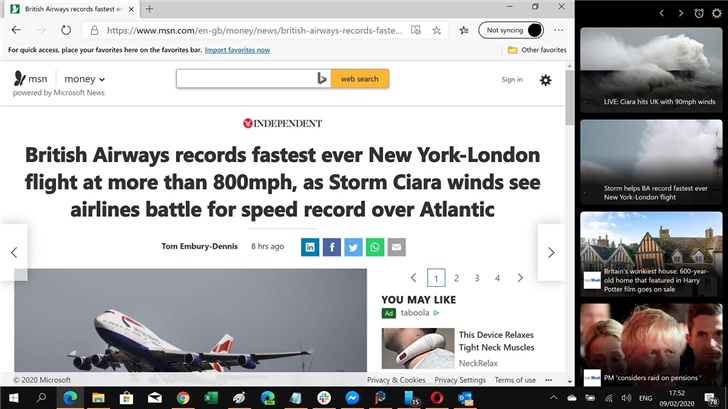Open Terms of use link

515,380
